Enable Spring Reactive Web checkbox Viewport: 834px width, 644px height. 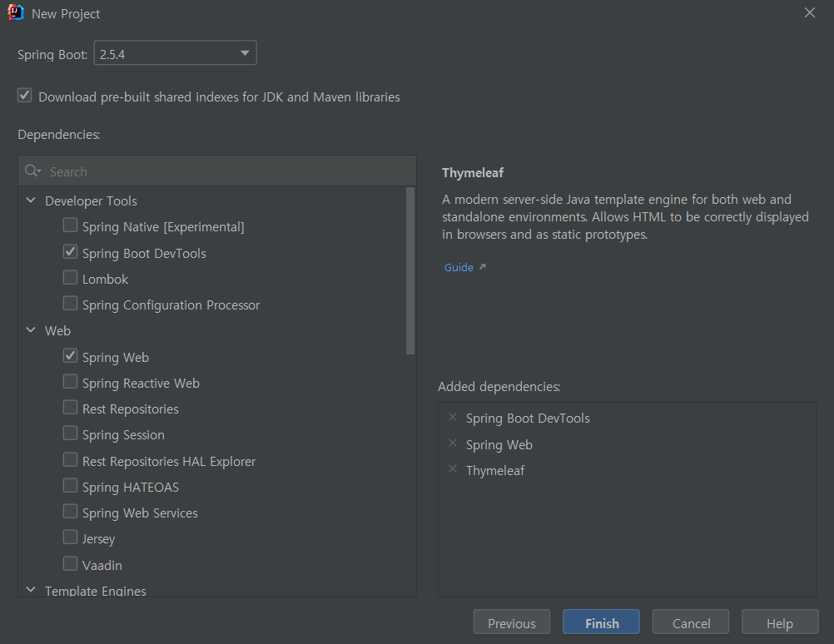70,382
